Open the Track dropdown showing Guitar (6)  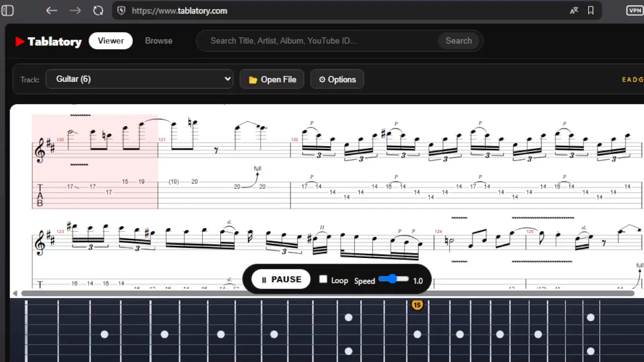pyautogui.click(x=139, y=79)
